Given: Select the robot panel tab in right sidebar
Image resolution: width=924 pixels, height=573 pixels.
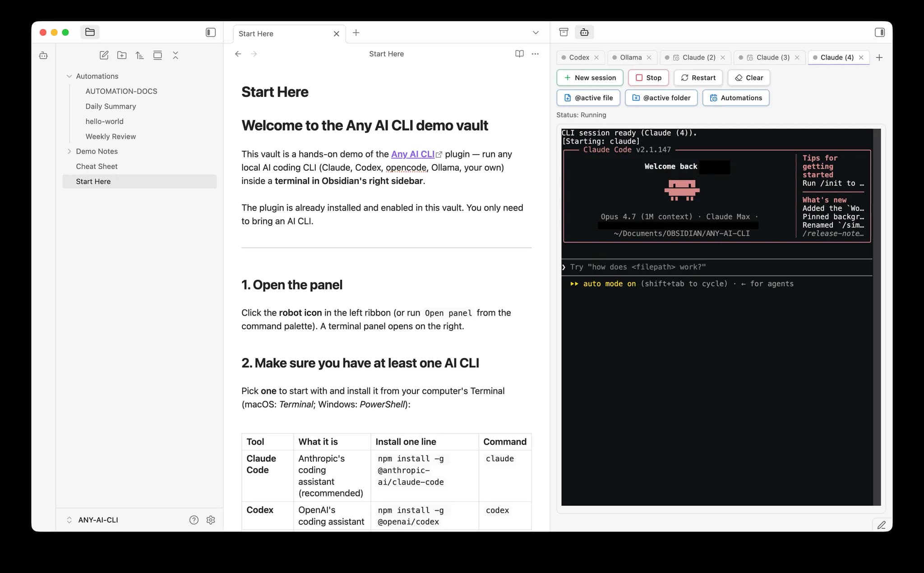Looking at the screenshot, I should (x=584, y=32).
